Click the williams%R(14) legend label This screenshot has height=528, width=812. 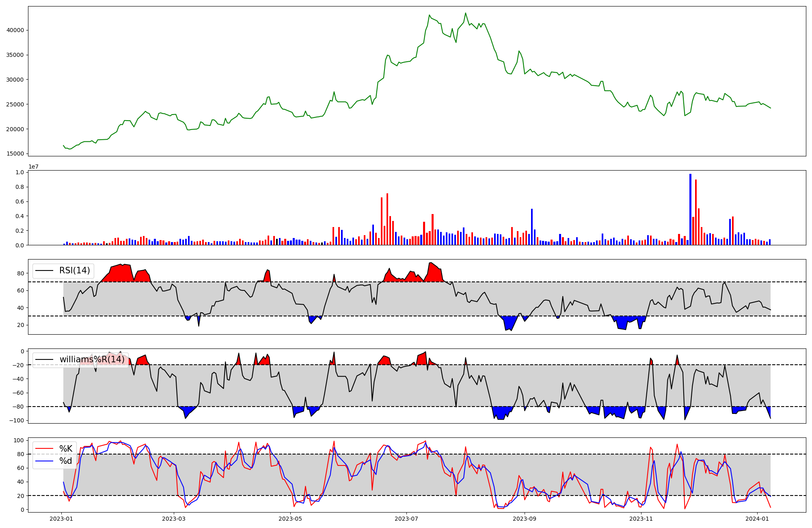point(92,359)
